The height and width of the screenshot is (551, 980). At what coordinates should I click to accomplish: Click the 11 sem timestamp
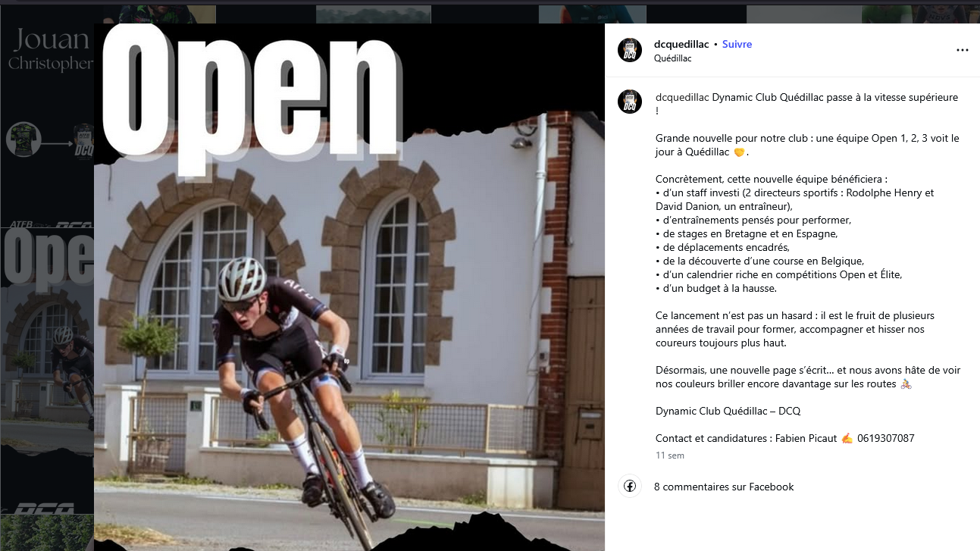[x=670, y=456]
